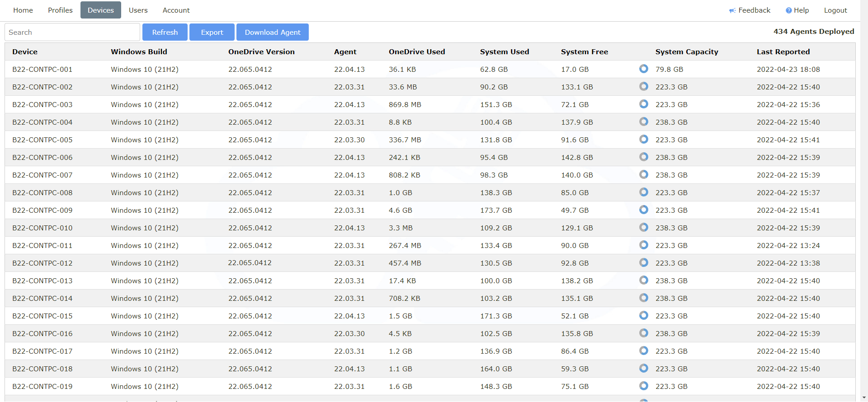
Task: Focus the Search input field
Action: pos(72,32)
